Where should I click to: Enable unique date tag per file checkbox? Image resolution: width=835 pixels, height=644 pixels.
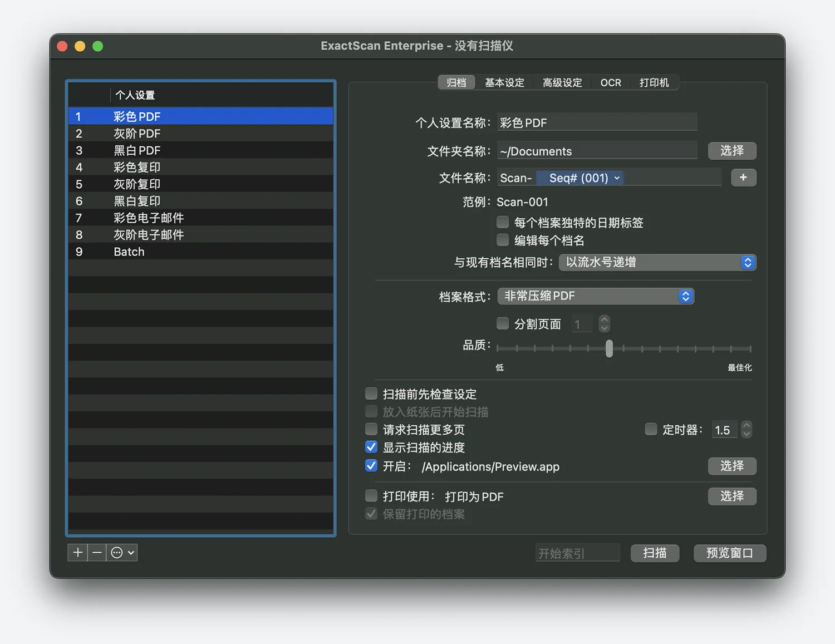pos(503,222)
